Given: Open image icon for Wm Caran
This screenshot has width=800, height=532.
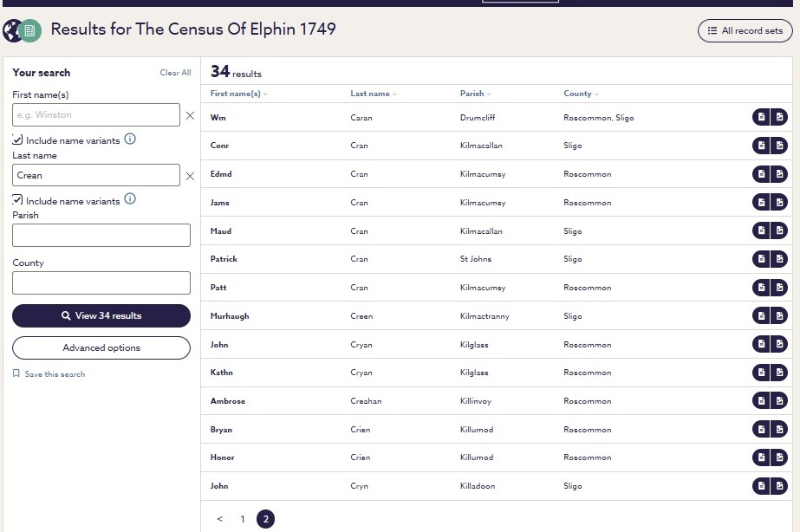Looking at the screenshot, I should (x=779, y=117).
